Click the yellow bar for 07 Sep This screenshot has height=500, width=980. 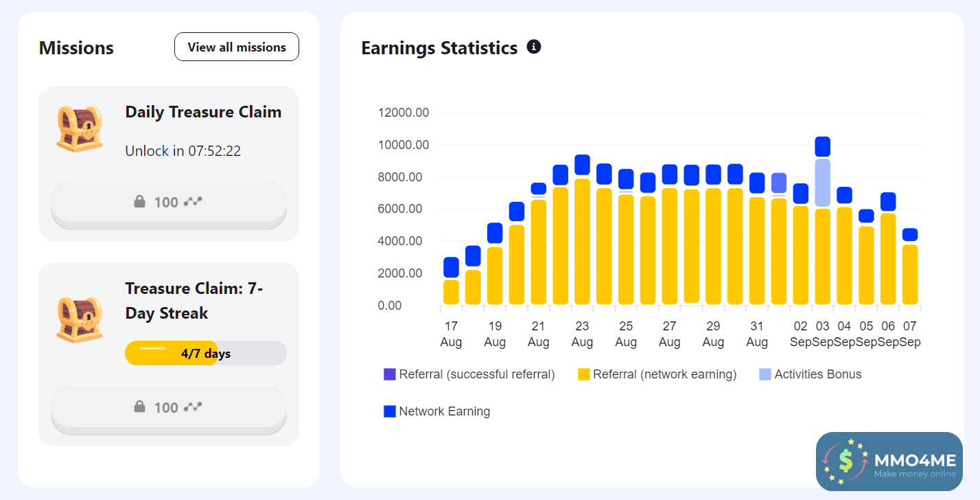pyautogui.click(x=909, y=275)
